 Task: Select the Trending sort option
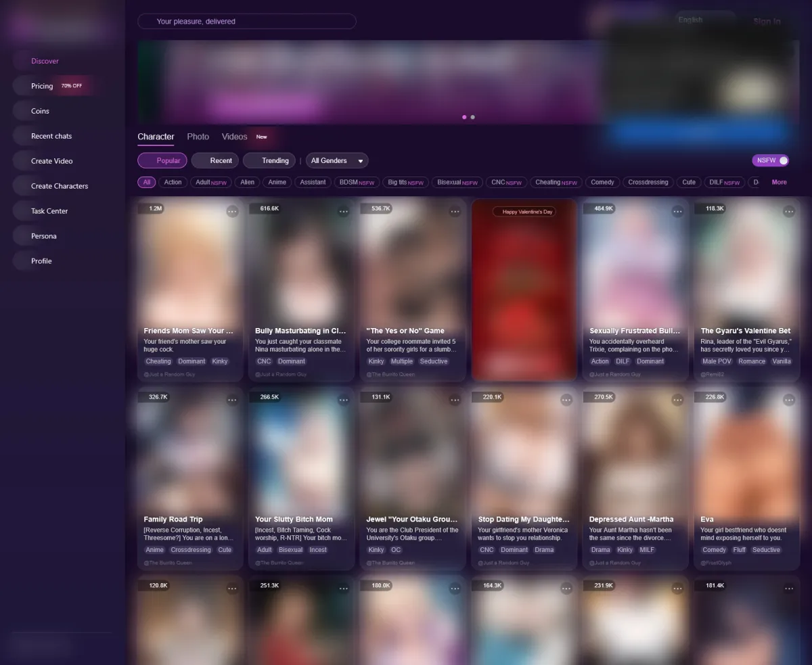pyautogui.click(x=269, y=160)
